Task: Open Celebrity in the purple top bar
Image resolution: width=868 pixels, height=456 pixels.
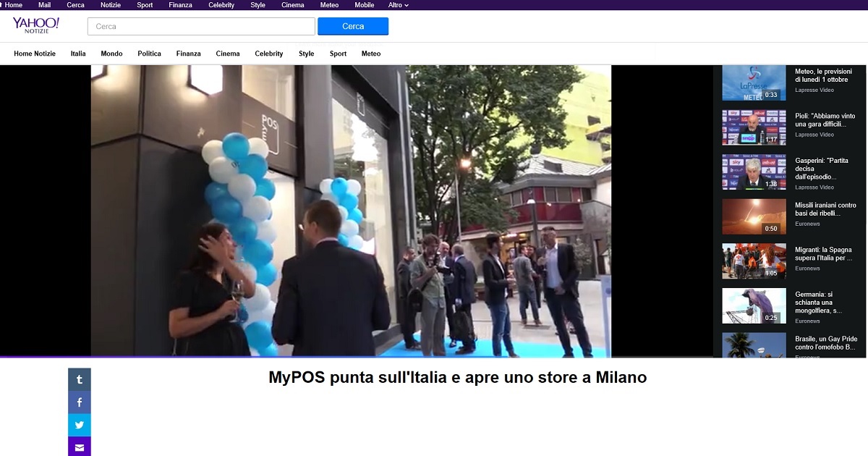Action: (221, 5)
